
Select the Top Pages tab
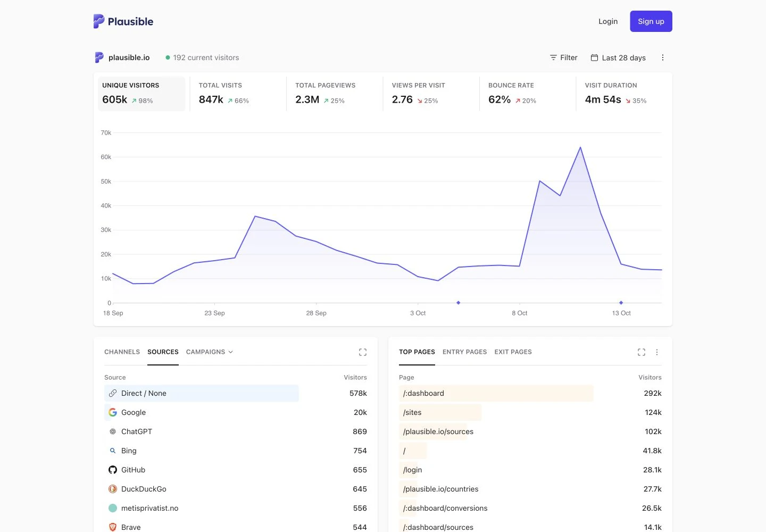[x=417, y=352]
